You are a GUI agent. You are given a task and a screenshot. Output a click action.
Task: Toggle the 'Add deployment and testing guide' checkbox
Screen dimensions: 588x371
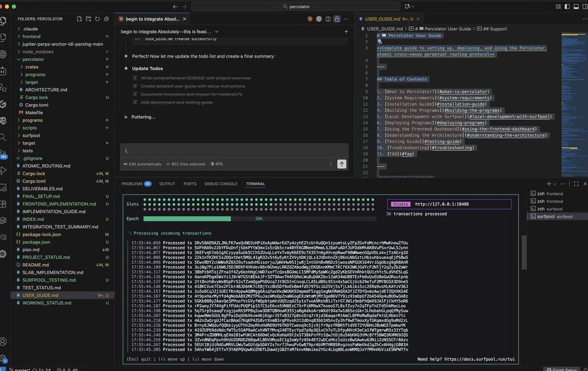[x=135, y=102]
